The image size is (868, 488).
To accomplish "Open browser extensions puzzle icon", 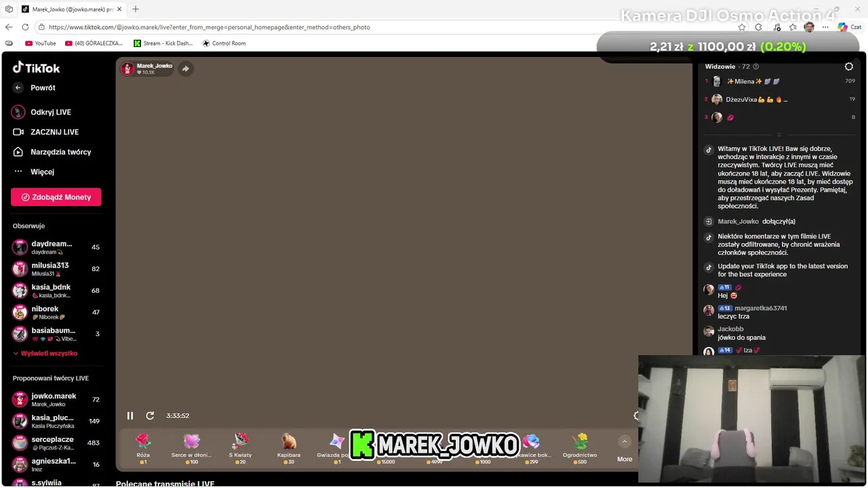I will [758, 27].
